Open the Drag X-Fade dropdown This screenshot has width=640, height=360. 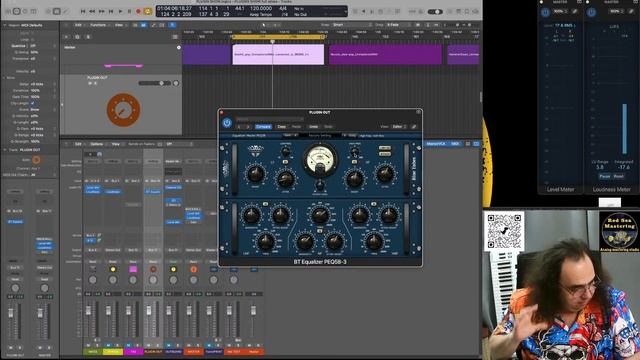(399, 25)
